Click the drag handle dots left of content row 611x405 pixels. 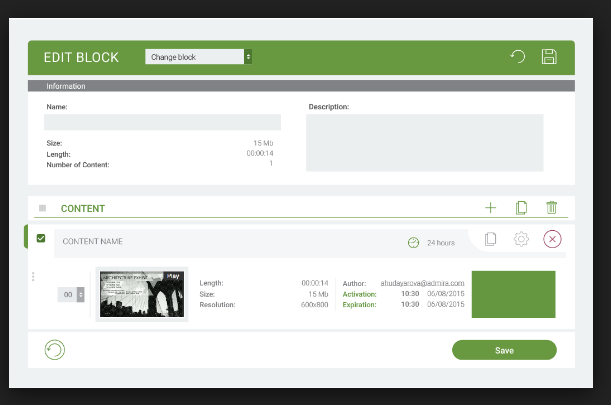[33, 277]
